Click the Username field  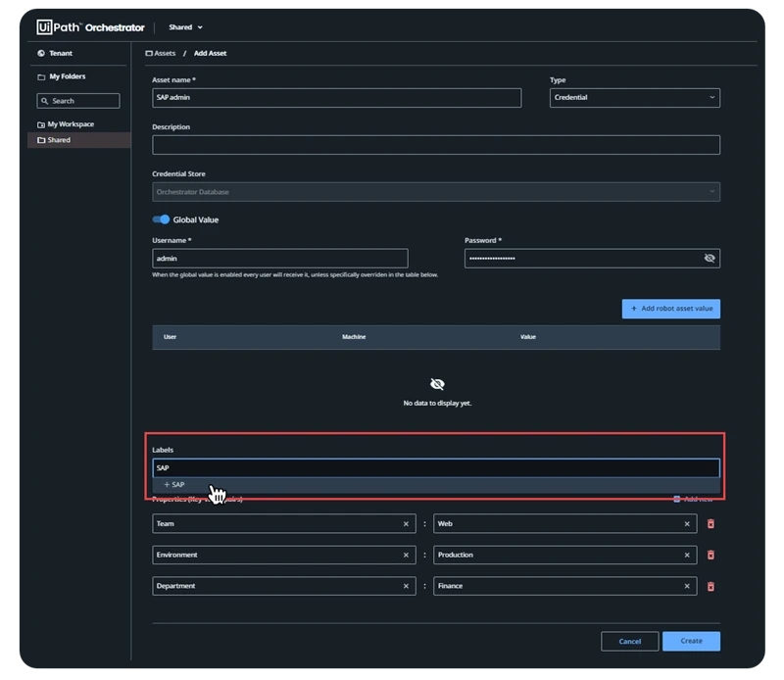click(x=280, y=259)
